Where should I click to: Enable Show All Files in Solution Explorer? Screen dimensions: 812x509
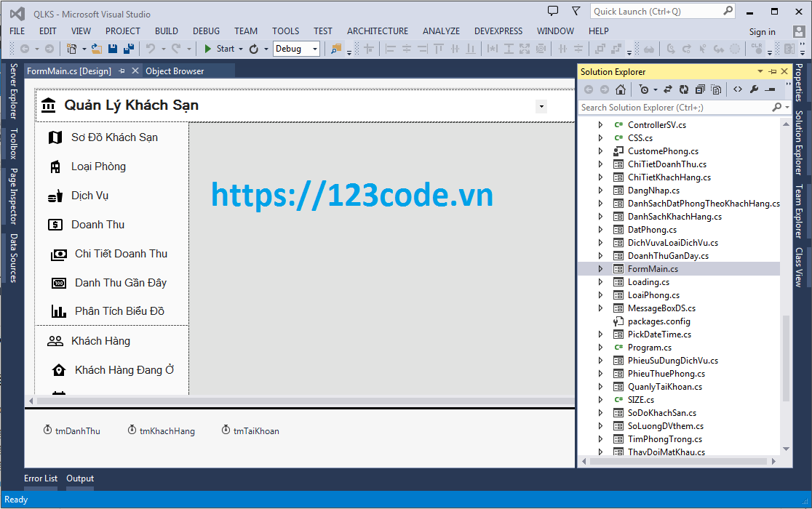(x=717, y=89)
